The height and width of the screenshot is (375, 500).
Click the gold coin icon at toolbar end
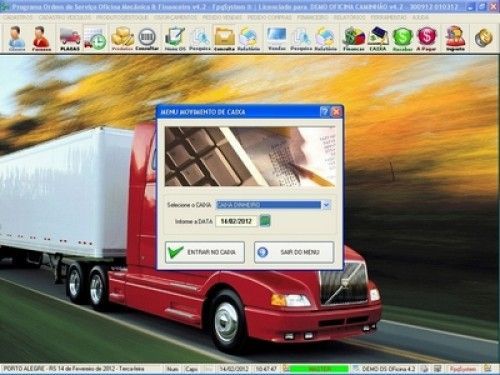click(x=484, y=38)
